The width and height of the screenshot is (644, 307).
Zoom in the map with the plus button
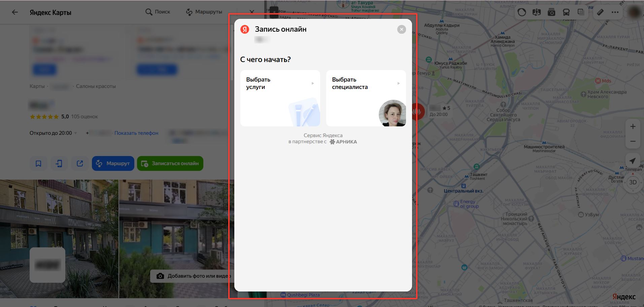click(633, 126)
